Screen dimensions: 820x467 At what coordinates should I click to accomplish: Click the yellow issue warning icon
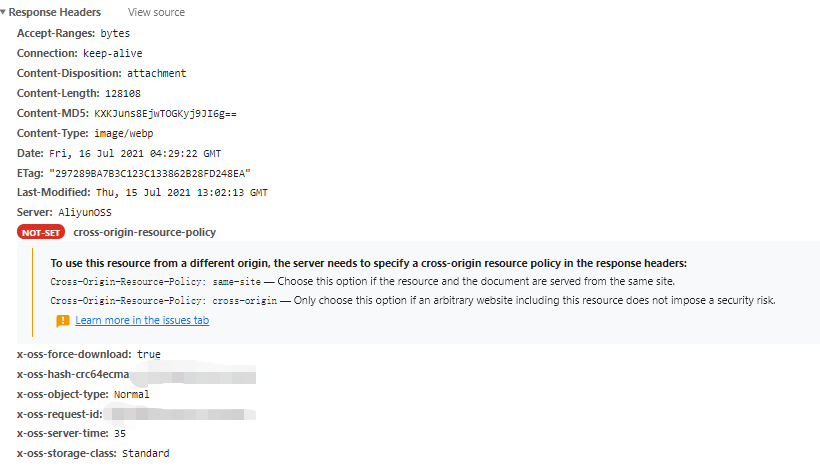(x=63, y=321)
